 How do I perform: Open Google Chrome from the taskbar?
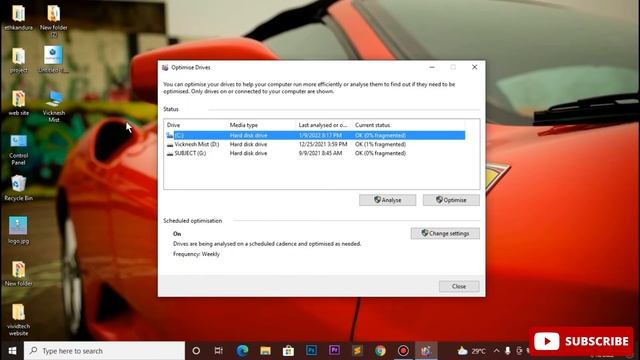point(380,351)
